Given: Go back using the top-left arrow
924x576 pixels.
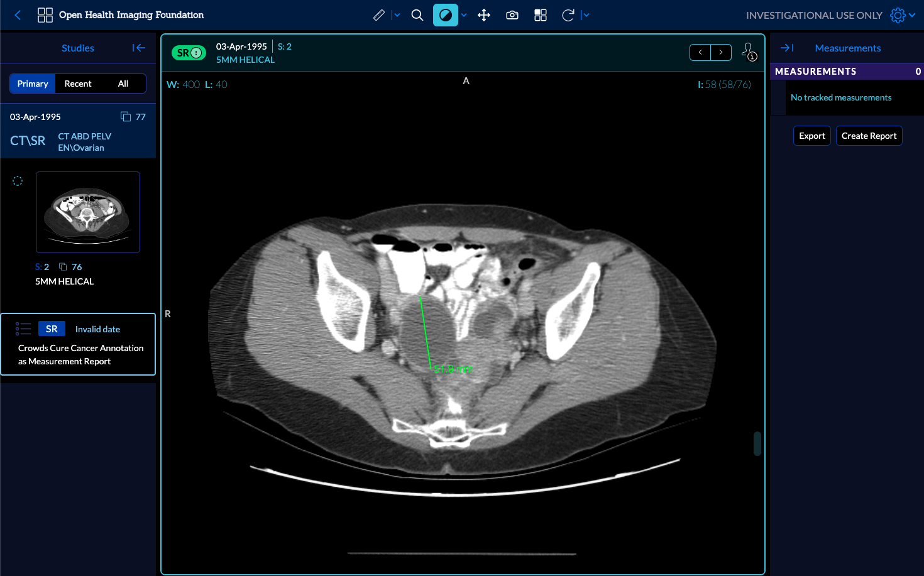Looking at the screenshot, I should point(18,15).
